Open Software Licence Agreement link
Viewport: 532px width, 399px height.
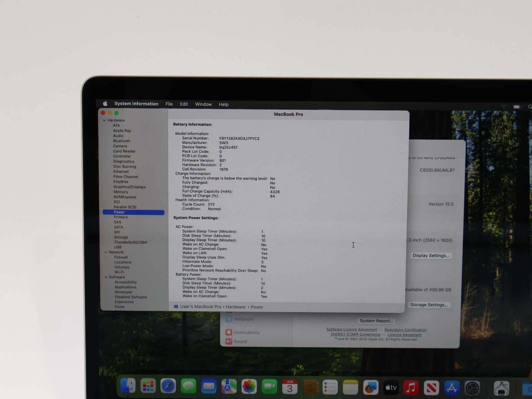point(352,330)
